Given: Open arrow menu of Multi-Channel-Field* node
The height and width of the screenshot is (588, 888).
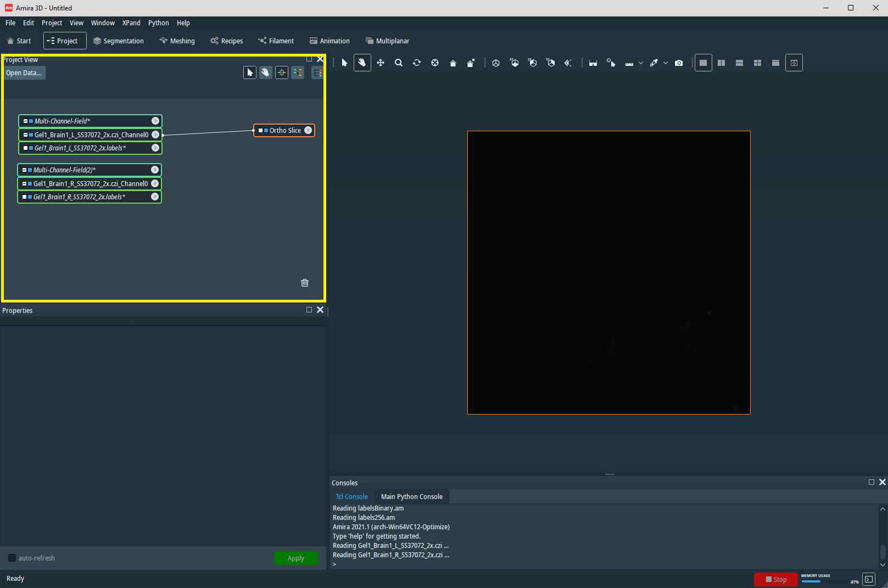Looking at the screenshot, I should coord(155,121).
